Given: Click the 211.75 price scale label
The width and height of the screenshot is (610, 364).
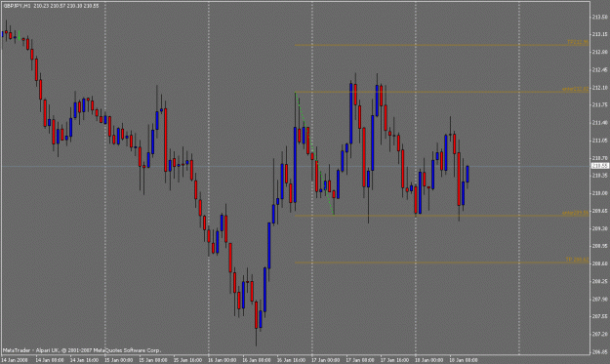Looking at the screenshot, I should (x=600, y=104).
